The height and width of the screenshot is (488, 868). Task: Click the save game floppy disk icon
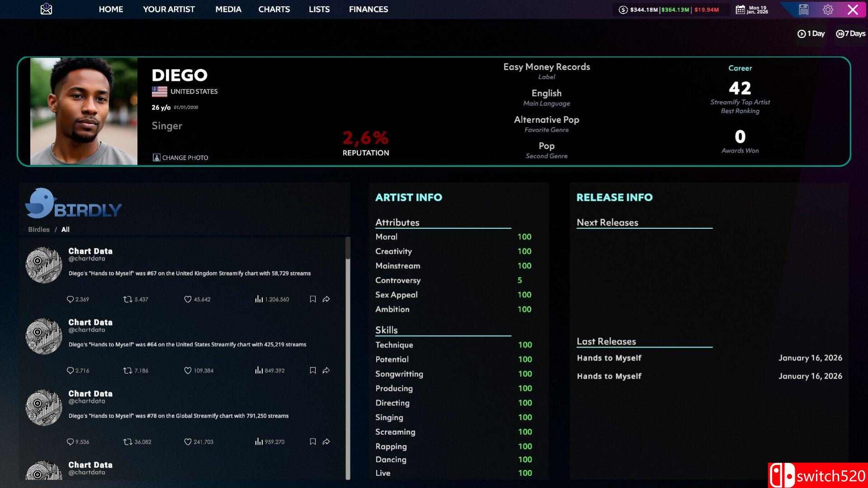tap(803, 9)
